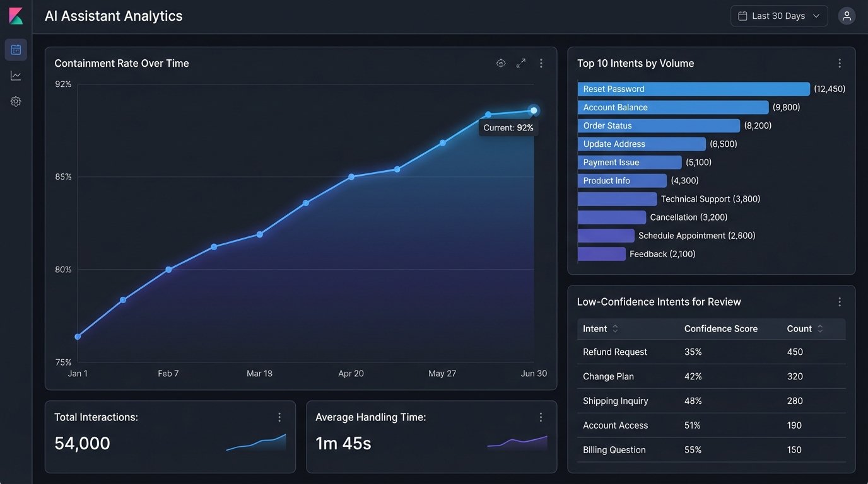Click the Payment Issue volume bar
The image size is (868, 484).
pyautogui.click(x=629, y=162)
